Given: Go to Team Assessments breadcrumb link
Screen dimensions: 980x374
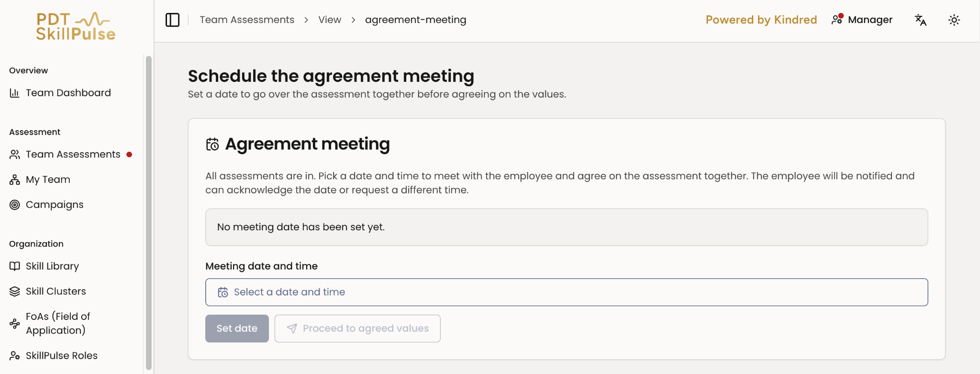Looking at the screenshot, I should point(247,20).
